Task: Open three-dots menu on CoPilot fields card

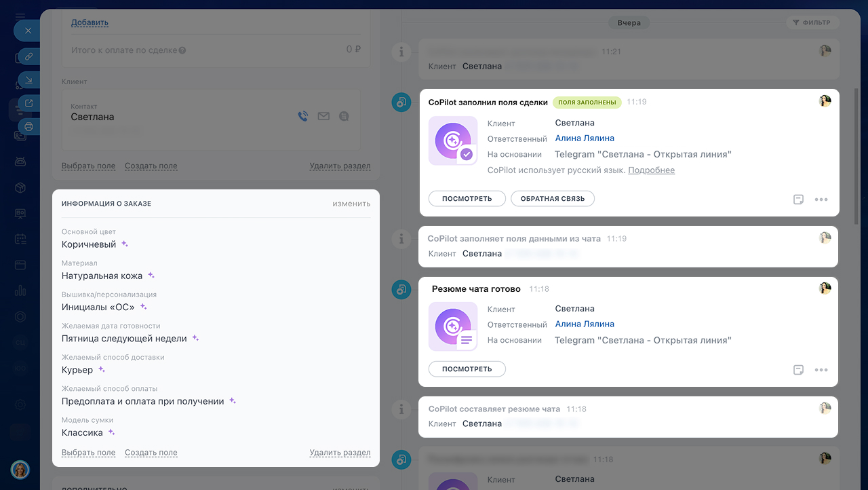Action: (x=821, y=200)
